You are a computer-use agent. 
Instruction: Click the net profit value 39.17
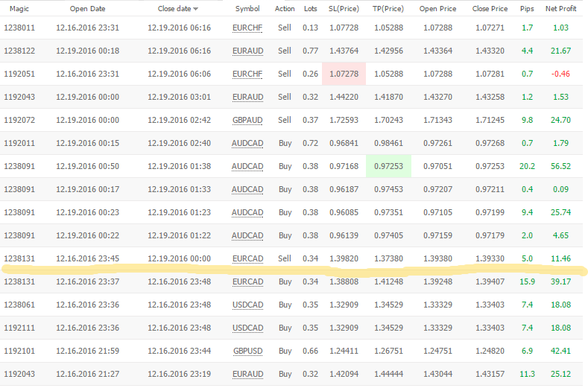[x=560, y=282]
